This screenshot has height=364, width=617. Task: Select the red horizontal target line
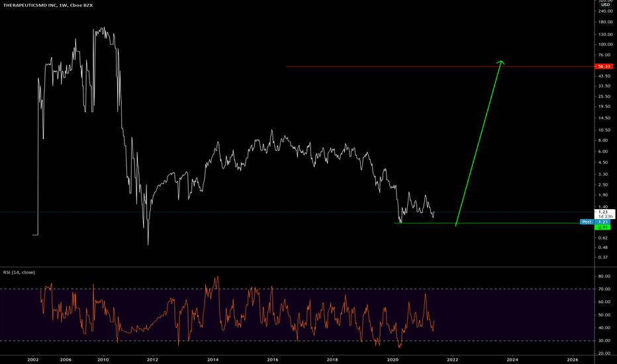pos(440,66)
